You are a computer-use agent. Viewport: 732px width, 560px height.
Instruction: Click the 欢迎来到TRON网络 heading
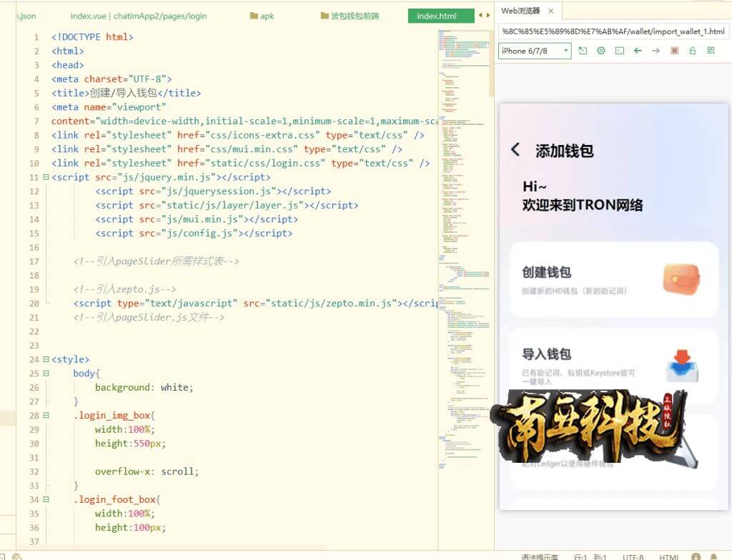[582, 205]
